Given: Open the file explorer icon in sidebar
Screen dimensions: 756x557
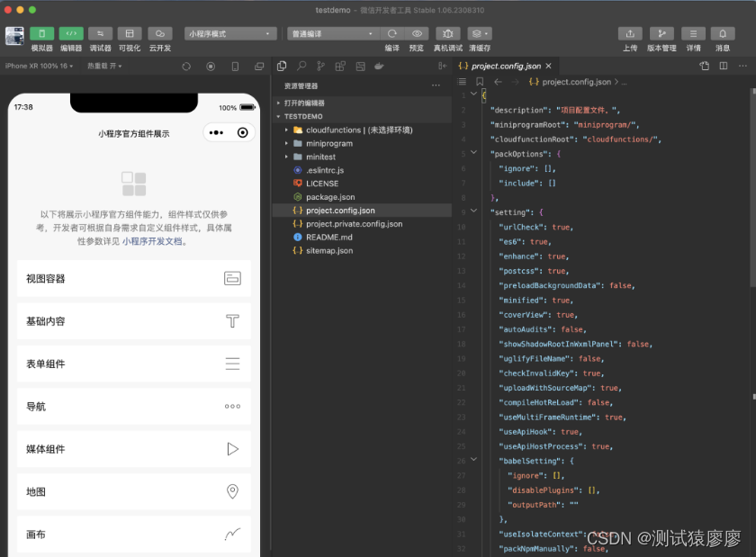Looking at the screenshot, I should (282, 66).
